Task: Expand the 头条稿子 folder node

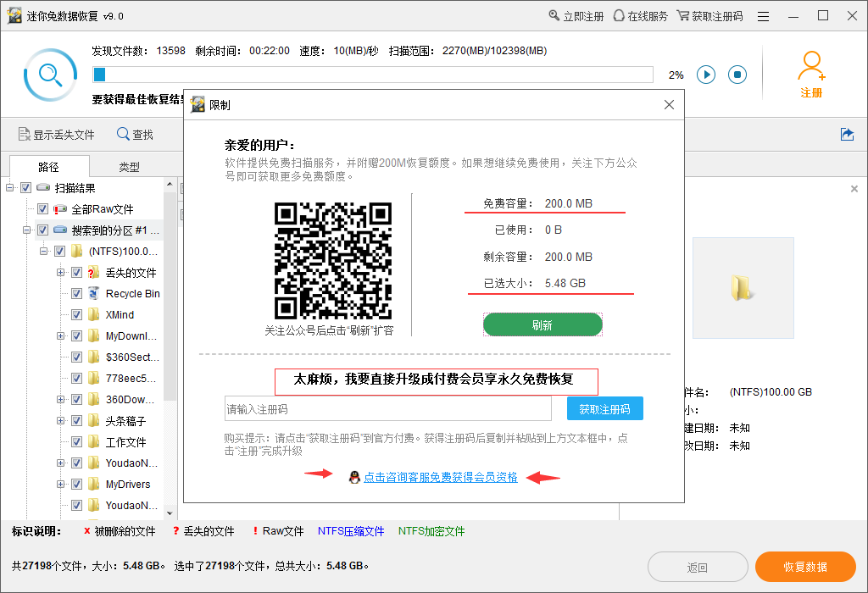Action: coord(61,420)
